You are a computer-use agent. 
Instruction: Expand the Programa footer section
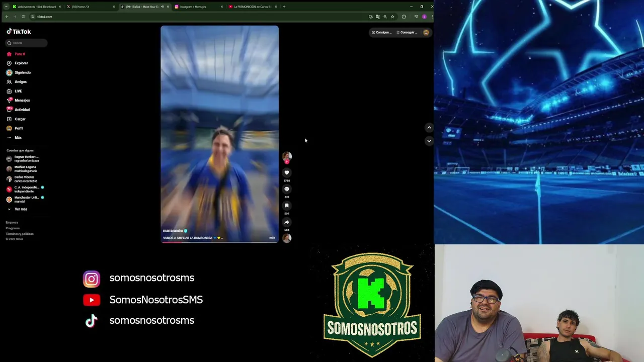coord(13,228)
